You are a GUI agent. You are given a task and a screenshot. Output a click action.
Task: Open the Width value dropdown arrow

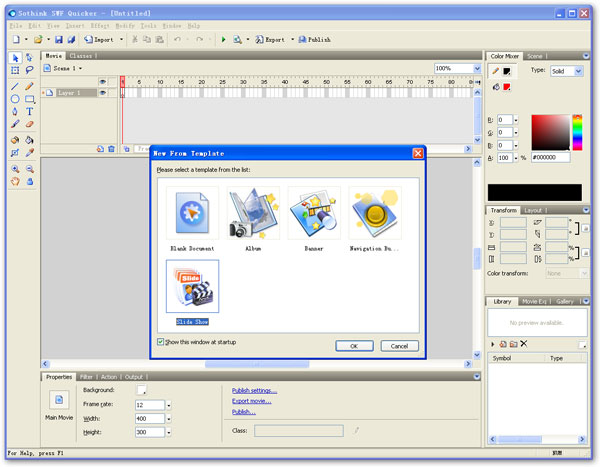[169, 419]
